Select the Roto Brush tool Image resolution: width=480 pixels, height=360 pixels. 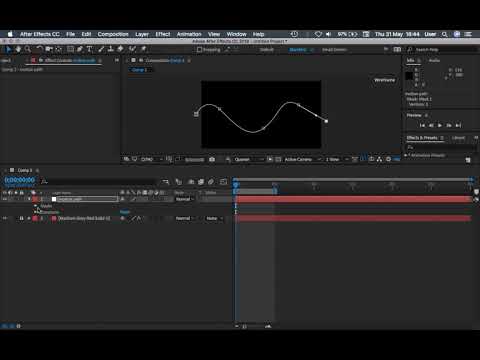tap(132, 49)
